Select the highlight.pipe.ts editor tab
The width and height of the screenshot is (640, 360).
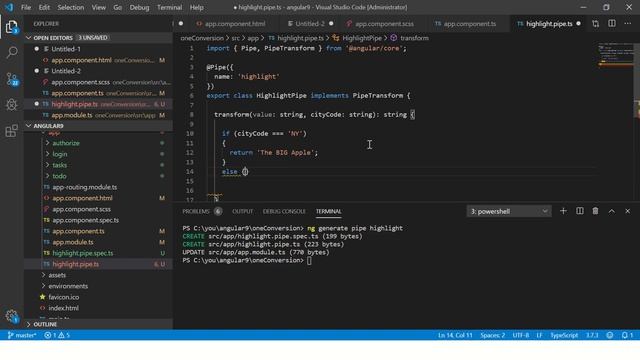549,24
